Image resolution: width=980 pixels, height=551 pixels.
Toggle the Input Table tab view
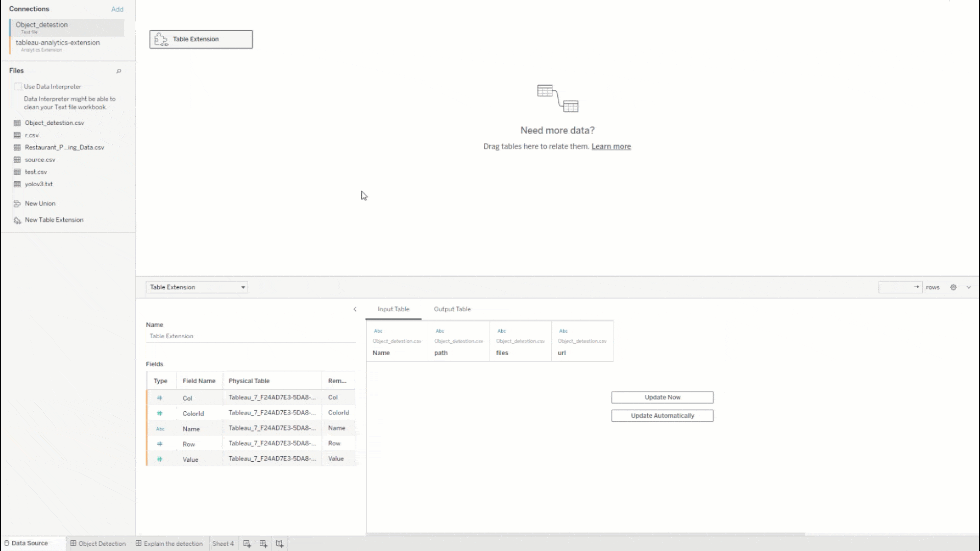394,309
